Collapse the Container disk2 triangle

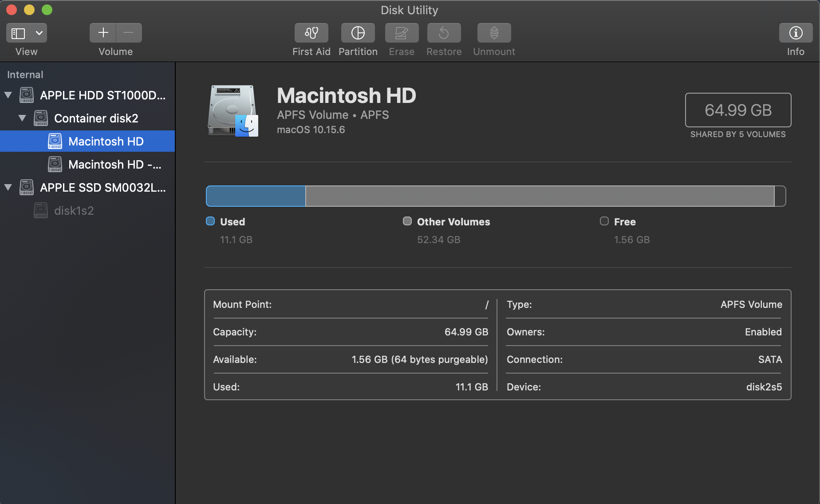pos(22,118)
